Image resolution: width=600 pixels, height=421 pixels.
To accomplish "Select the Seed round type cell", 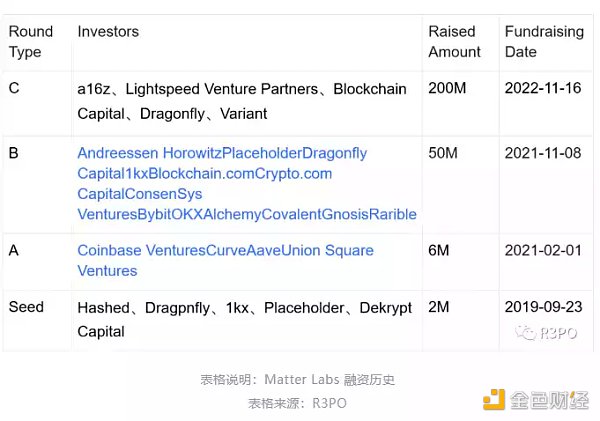I will click(26, 307).
